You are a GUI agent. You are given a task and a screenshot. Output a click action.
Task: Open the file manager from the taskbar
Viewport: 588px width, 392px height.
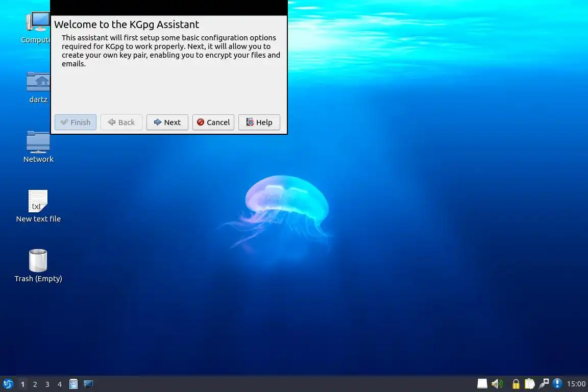coord(73,384)
